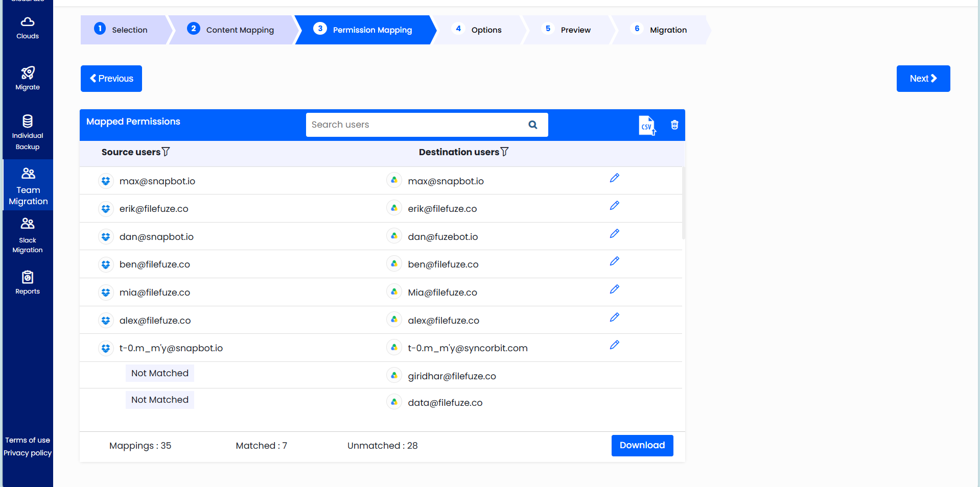Screen dimensions: 980x487
Task: Click Dropbox icon beside source mia@filefuze.co
Action: tap(106, 293)
